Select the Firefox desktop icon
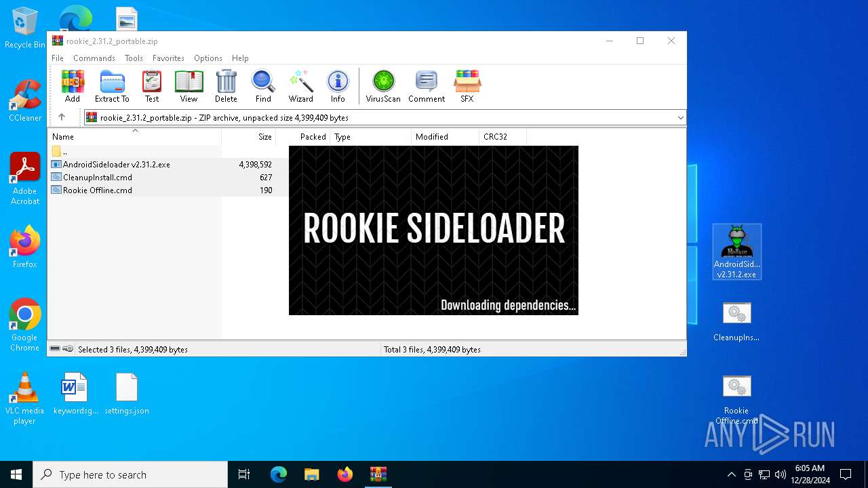 (25, 247)
